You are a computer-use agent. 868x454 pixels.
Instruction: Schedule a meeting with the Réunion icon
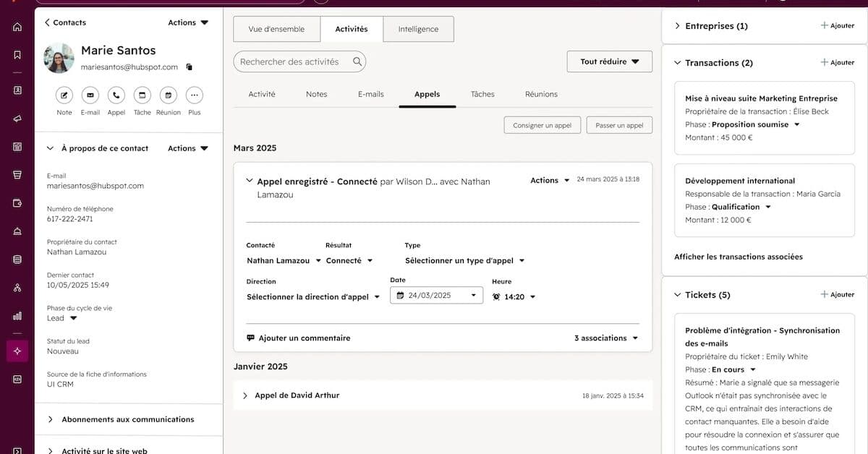(169, 95)
